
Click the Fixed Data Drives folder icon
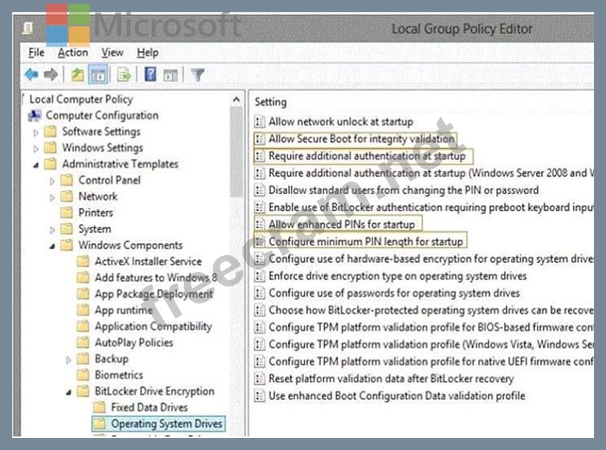point(99,407)
